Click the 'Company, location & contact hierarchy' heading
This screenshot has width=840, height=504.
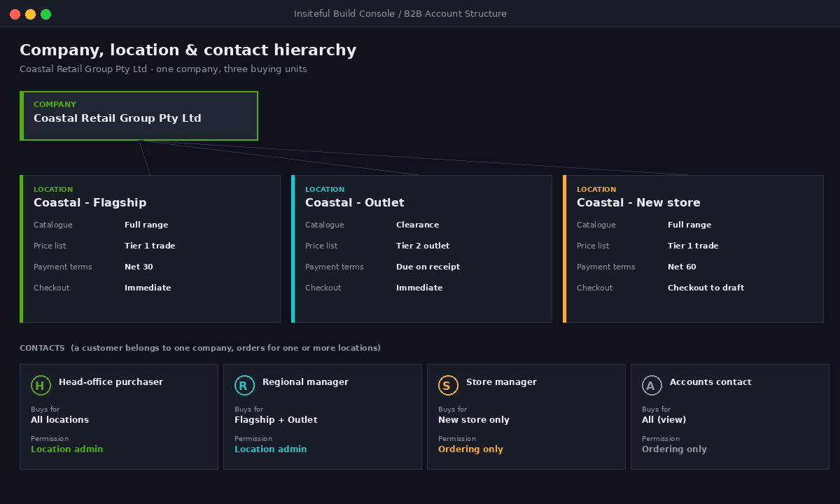point(188,50)
